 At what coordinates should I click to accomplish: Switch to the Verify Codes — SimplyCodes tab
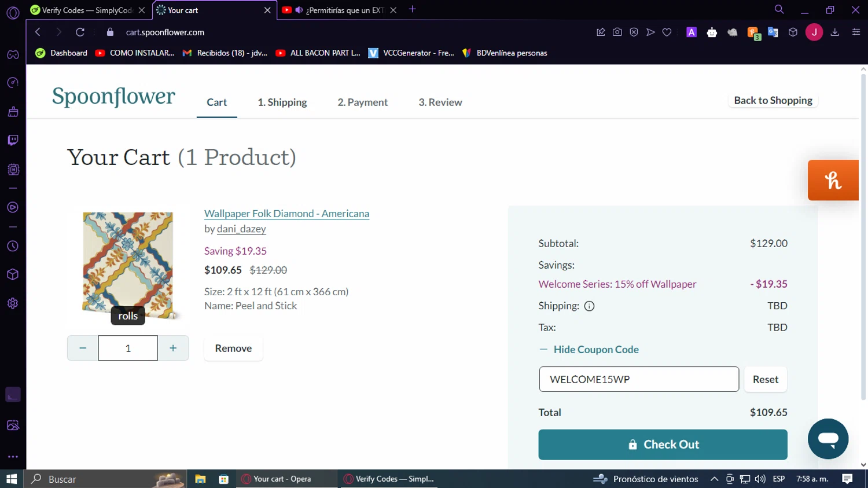(87, 10)
